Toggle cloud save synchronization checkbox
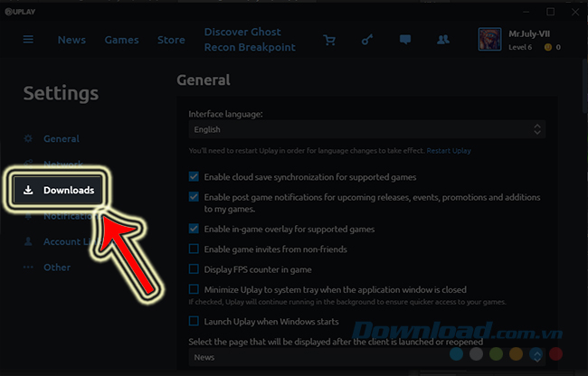588x376 pixels. click(194, 177)
